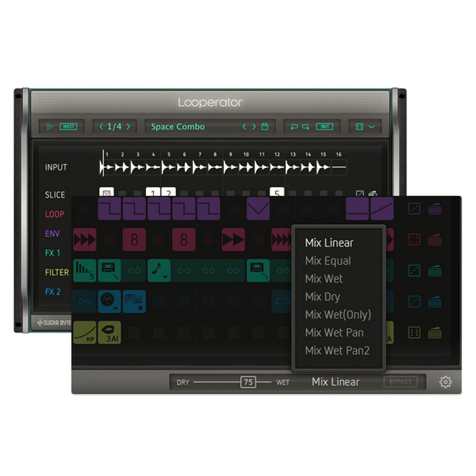Choose Mix Wet(Only) from the popup menu

338,315
